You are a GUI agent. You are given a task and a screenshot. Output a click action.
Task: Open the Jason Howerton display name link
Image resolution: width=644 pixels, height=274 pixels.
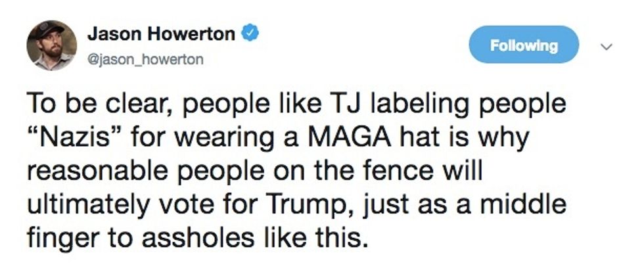point(161,34)
